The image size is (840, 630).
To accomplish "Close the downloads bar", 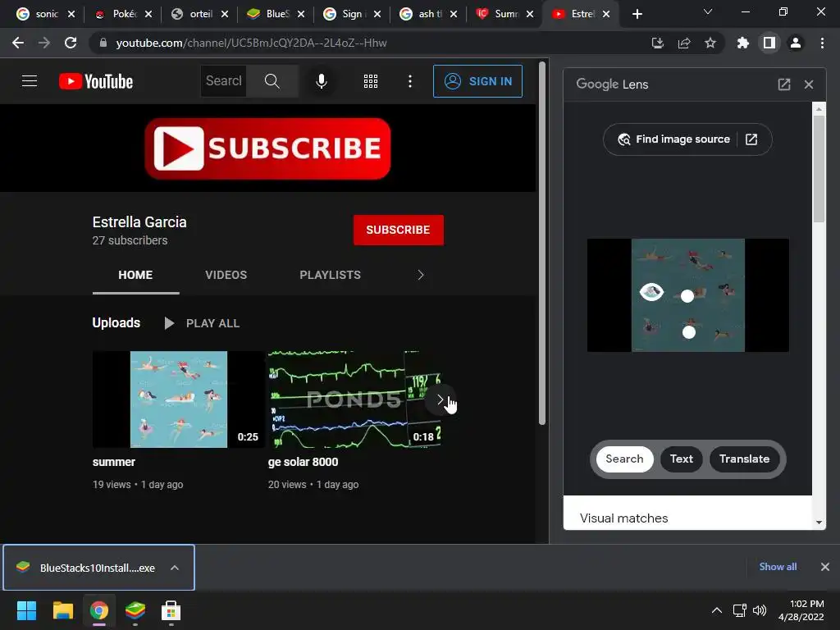I will 825,567.
